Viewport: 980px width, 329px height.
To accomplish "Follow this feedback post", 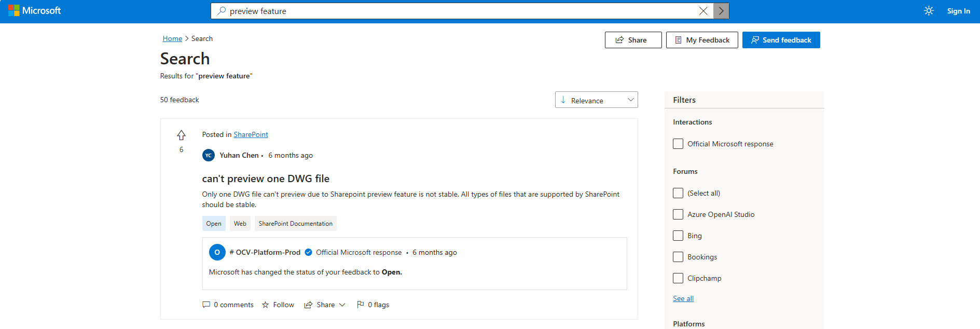I will [278, 305].
